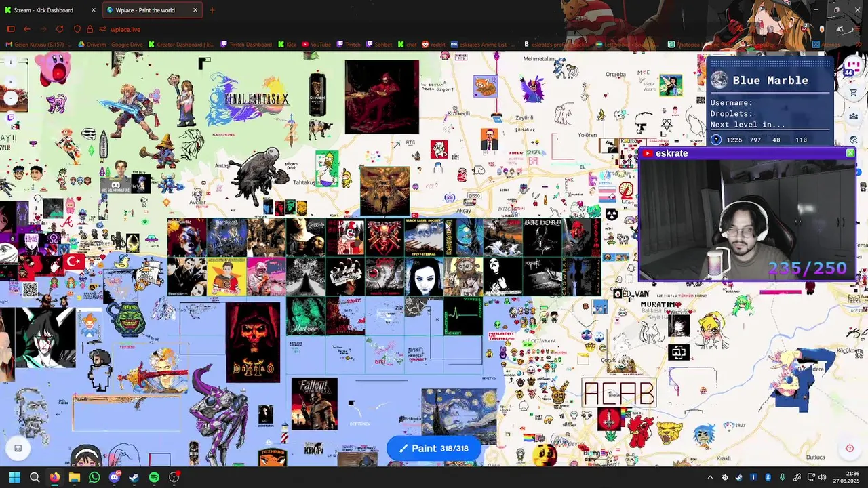Click the Blue Marble globe icon
Viewport: 868px width, 488px height.
pos(719,80)
